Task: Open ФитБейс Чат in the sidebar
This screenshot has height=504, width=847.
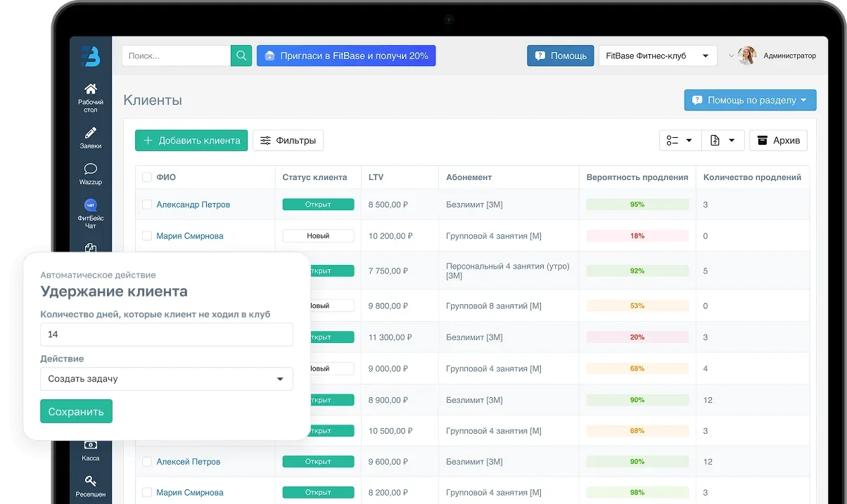Action: (x=90, y=214)
